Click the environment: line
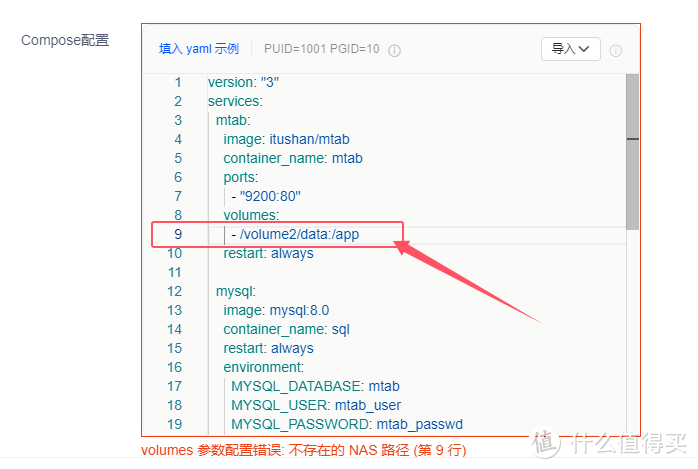 [264, 368]
